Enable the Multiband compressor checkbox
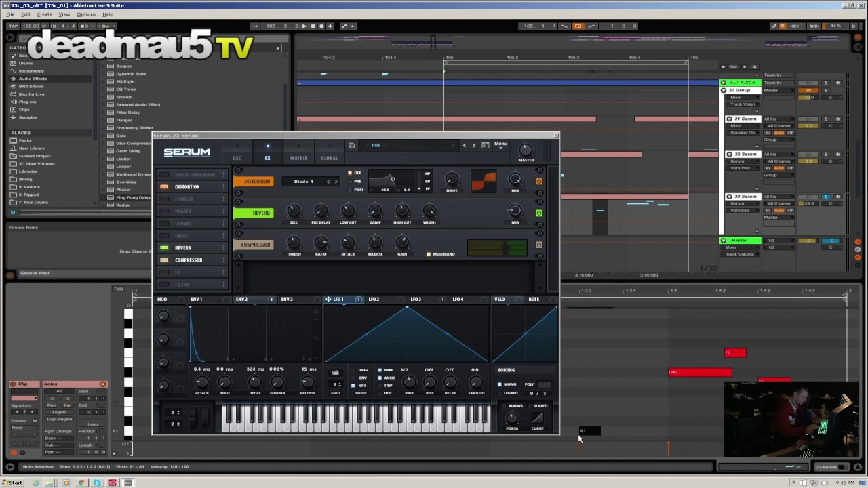The image size is (868, 488). click(x=429, y=254)
